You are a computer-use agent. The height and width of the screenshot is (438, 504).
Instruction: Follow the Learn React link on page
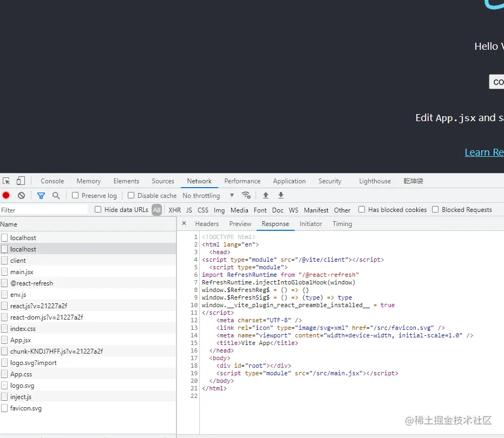pos(484,152)
